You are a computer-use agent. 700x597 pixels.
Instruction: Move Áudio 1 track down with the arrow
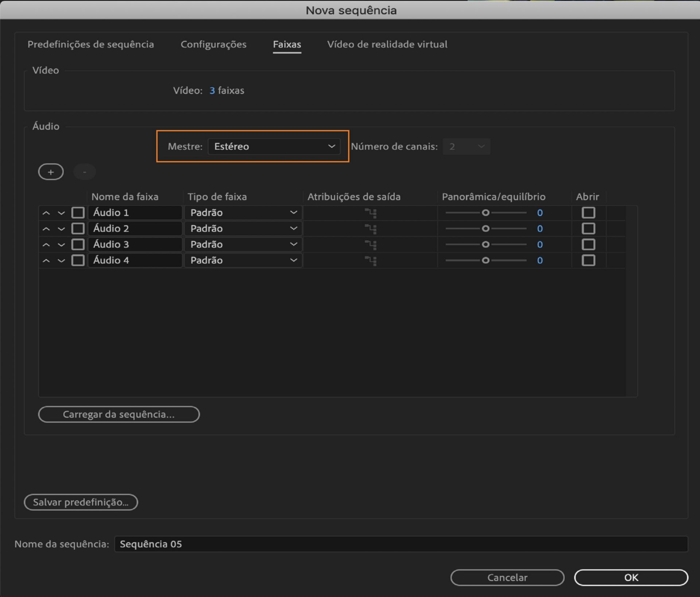coord(61,213)
